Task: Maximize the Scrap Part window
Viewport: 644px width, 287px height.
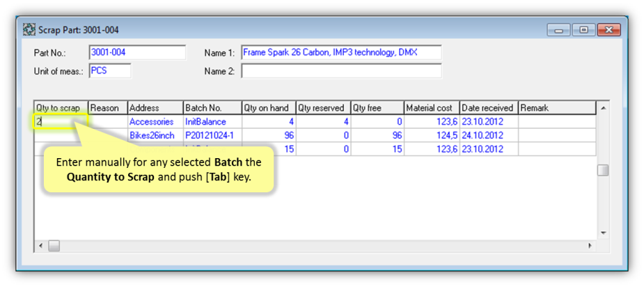Action: click(x=583, y=30)
